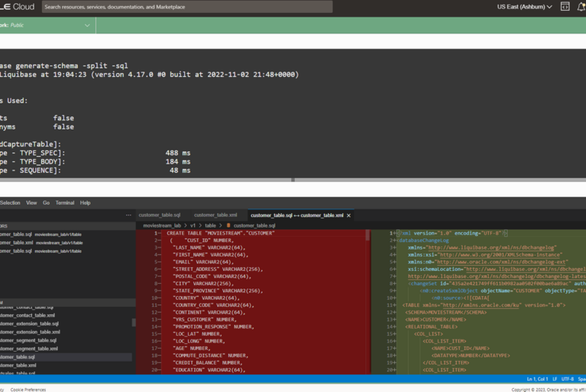Click the SEQUENCE 48 ms terminal line
This screenshot has width=586, height=392.
(95, 171)
